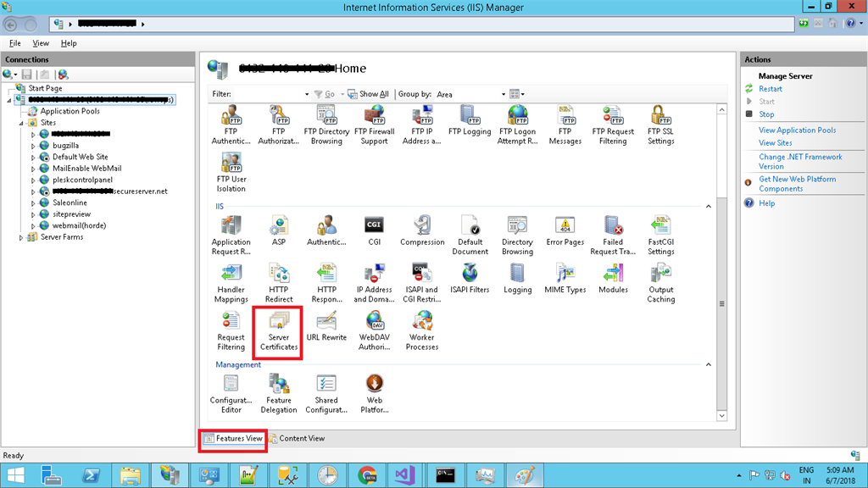
Task: Open Directory Browsing in IIS section
Action: pos(517,236)
